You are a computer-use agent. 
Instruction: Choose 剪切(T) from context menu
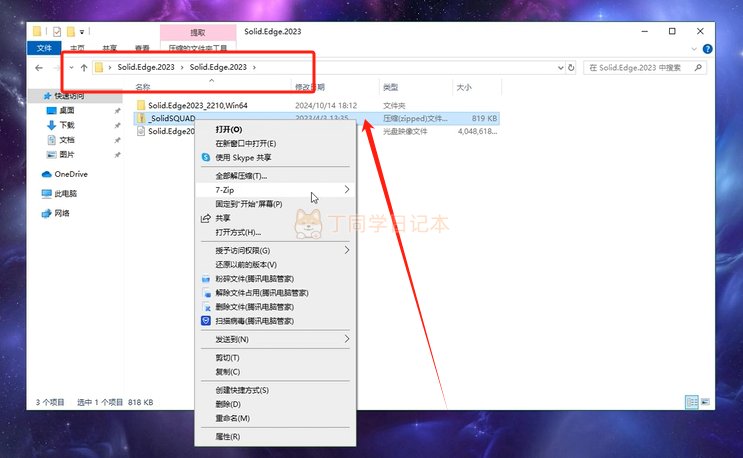point(275,358)
